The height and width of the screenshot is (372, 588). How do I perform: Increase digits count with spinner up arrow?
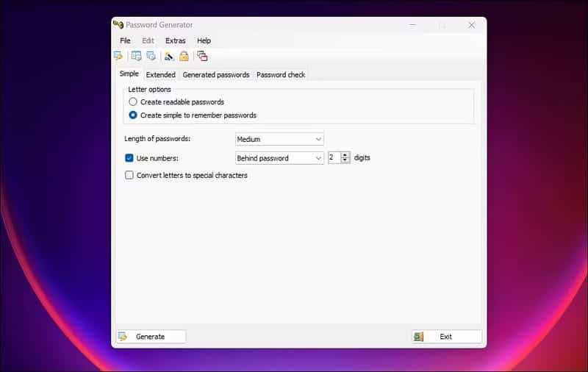(x=345, y=155)
